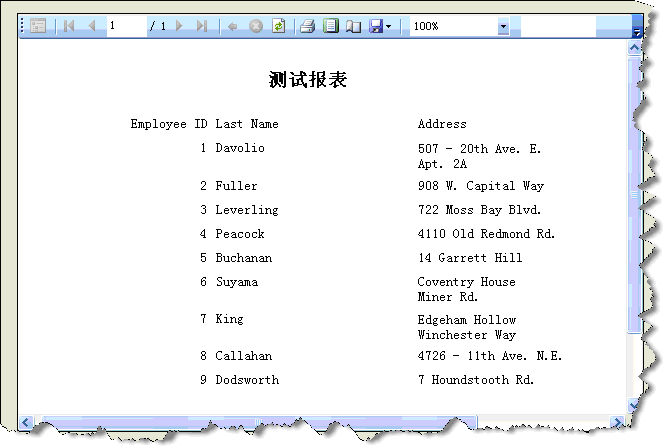This screenshot has width=665, height=448.
Task: Jump to last page button
Action: [x=202, y=26]
